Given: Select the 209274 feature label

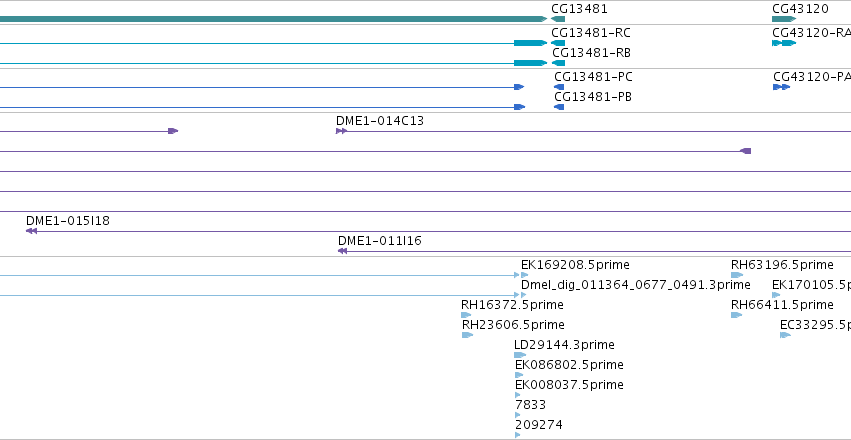Looking at the screenshot, I should click(x=538, y=425).
